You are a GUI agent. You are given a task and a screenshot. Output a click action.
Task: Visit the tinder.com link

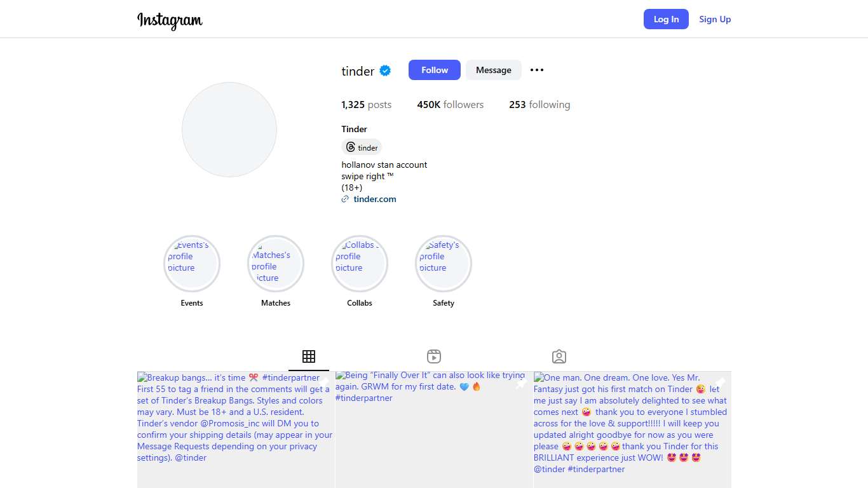375,199
